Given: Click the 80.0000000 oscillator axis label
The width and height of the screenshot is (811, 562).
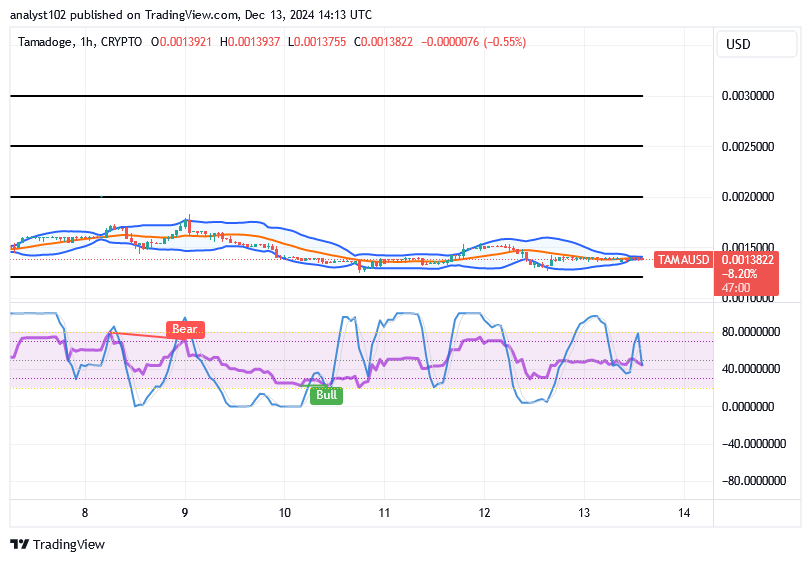Looking at the screenshot, I should [750, 332].
